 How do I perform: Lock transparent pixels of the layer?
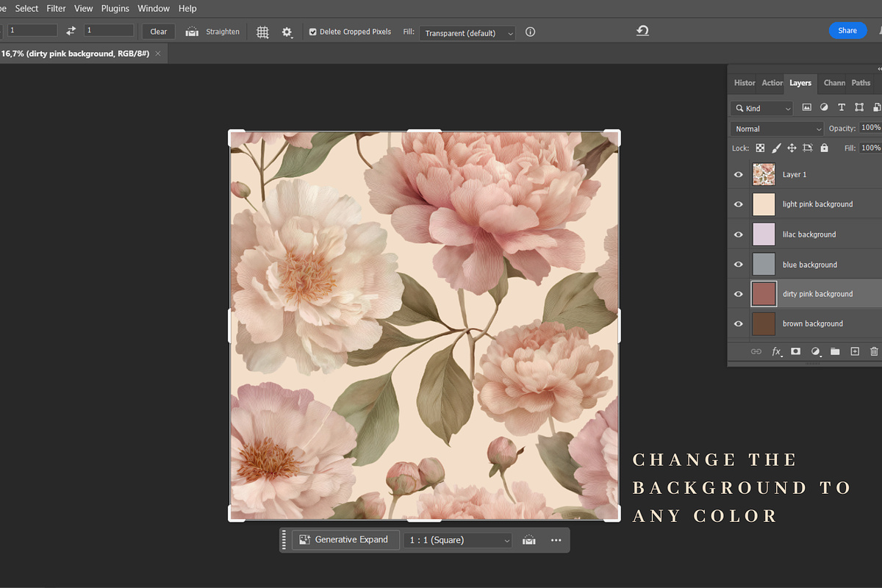click(x=760, y=148)
